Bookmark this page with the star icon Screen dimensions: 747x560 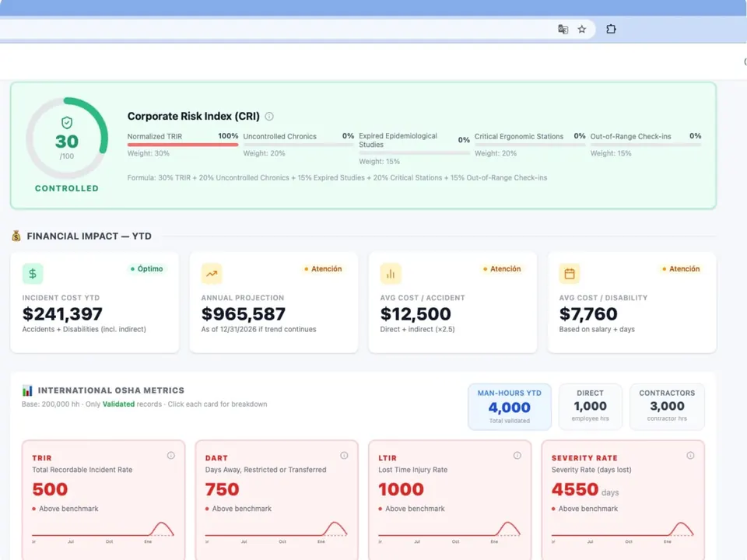(x=582, y=30)
